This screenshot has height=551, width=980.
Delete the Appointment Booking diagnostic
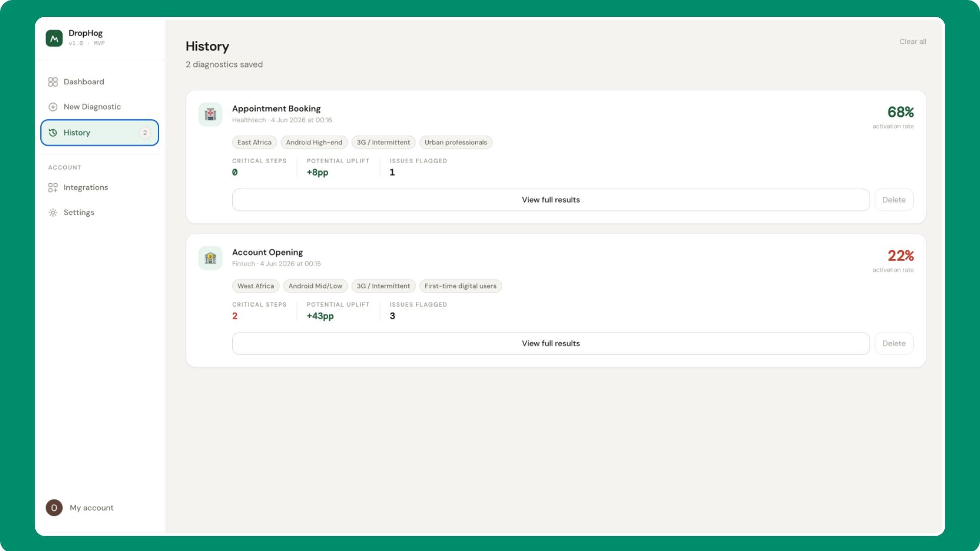(x=894, y=200)
